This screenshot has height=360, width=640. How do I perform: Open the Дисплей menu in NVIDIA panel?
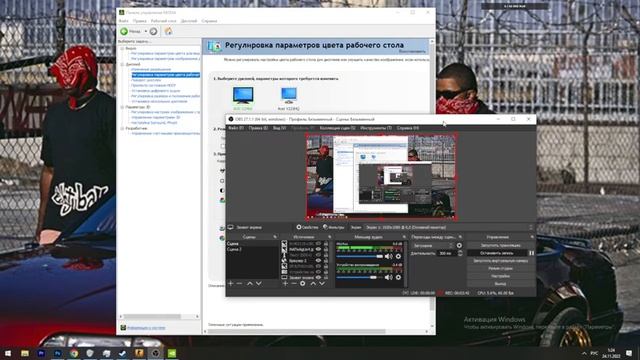189,21
